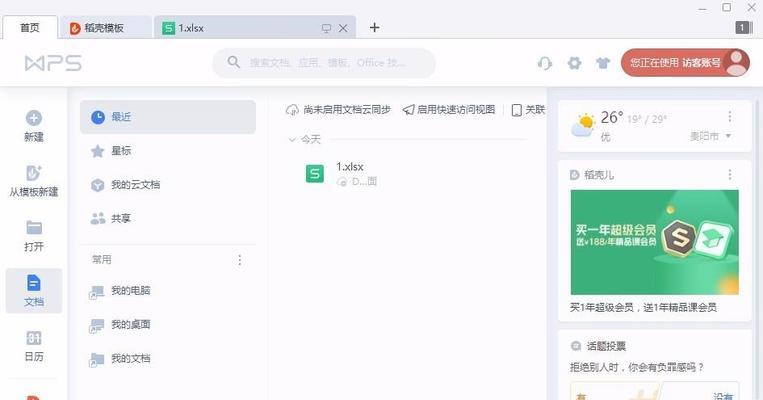Open the 日历 calendar icon

pyautogui.click(x=34, y=338)
